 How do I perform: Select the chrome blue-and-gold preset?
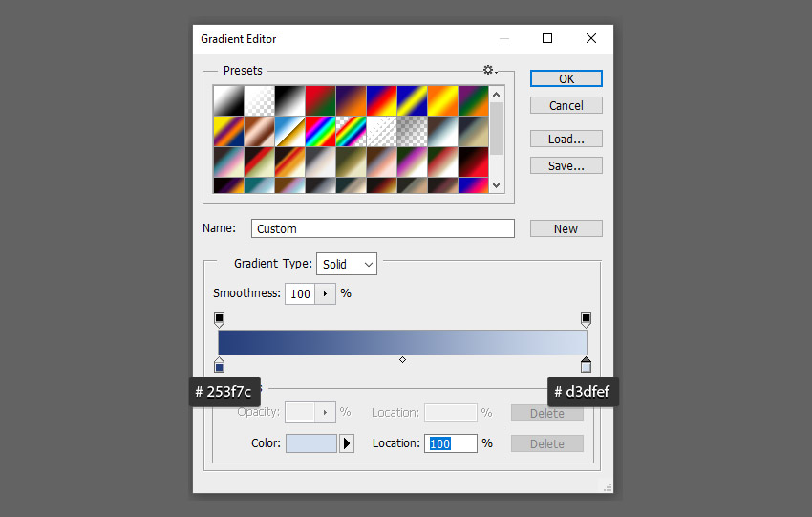pyautogui.click(x=289, y=131)
